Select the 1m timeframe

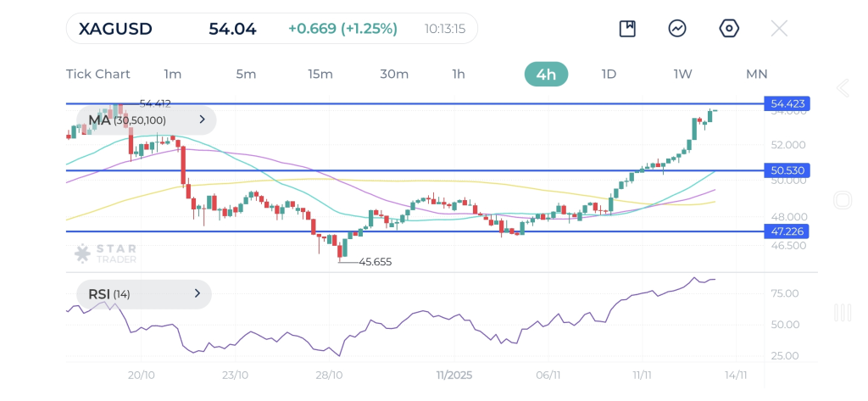[x=172, y=74]
